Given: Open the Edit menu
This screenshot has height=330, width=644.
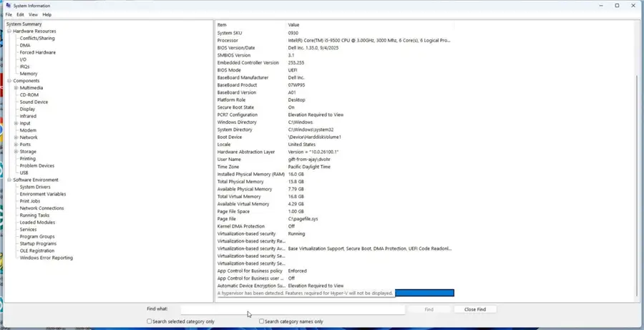Looking at the screenshot, I should [20, 14].
